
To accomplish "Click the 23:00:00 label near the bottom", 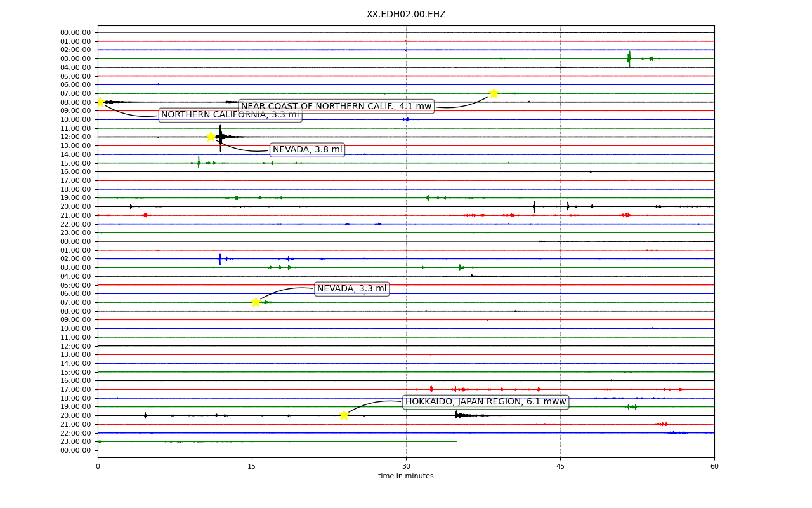I will pyautogui.click(x=75, y=441).
